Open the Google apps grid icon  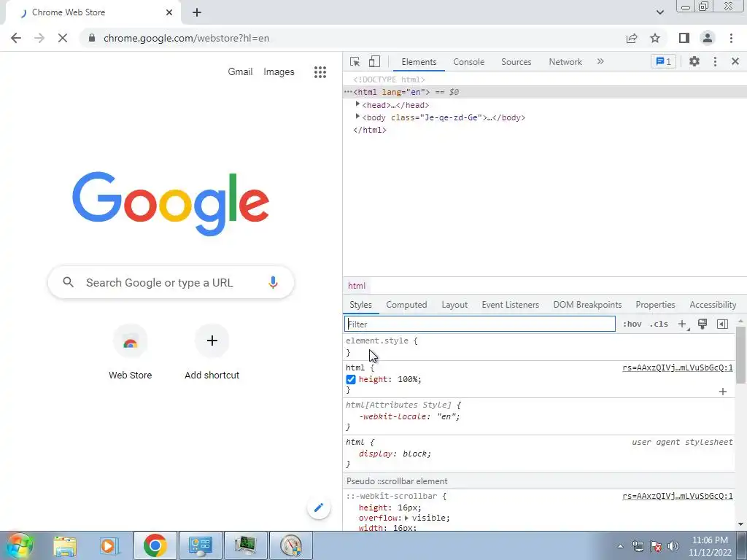coord(320,72)
